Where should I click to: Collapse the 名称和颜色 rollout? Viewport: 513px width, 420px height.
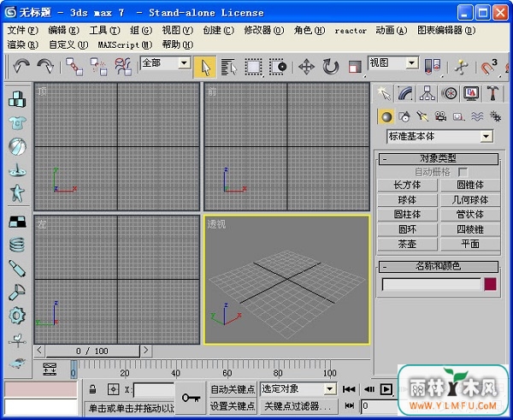tap(439, 267)
